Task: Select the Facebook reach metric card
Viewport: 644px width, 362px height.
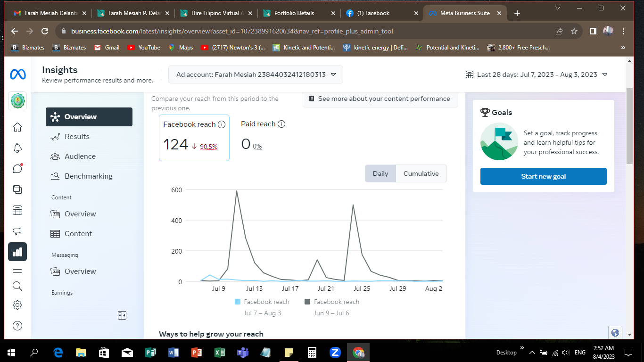Action: [x=194, y=138]
